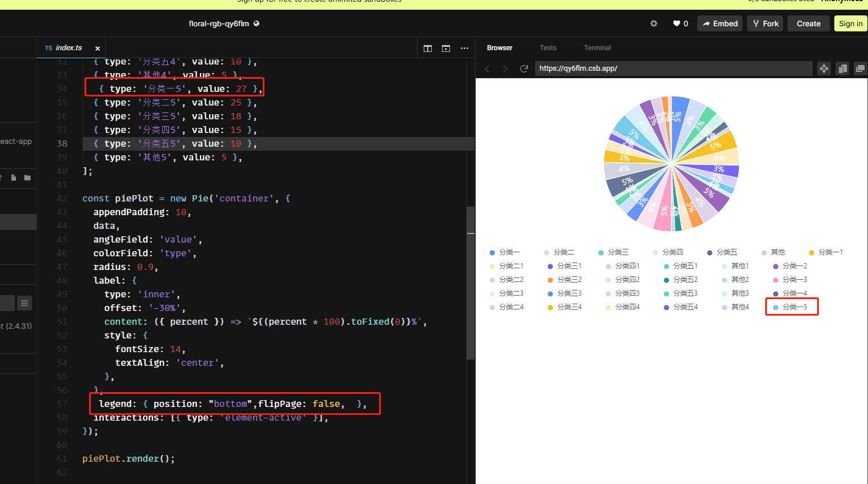Switch to the Terminal tab
The image size is (868, 484).
point(597,48)
